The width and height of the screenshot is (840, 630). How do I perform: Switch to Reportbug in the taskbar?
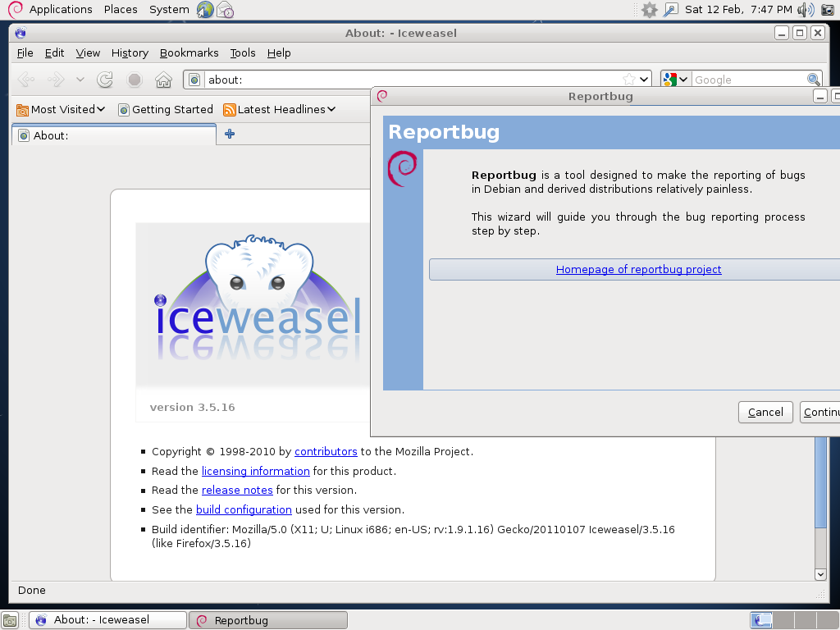(x=268, y=620)
